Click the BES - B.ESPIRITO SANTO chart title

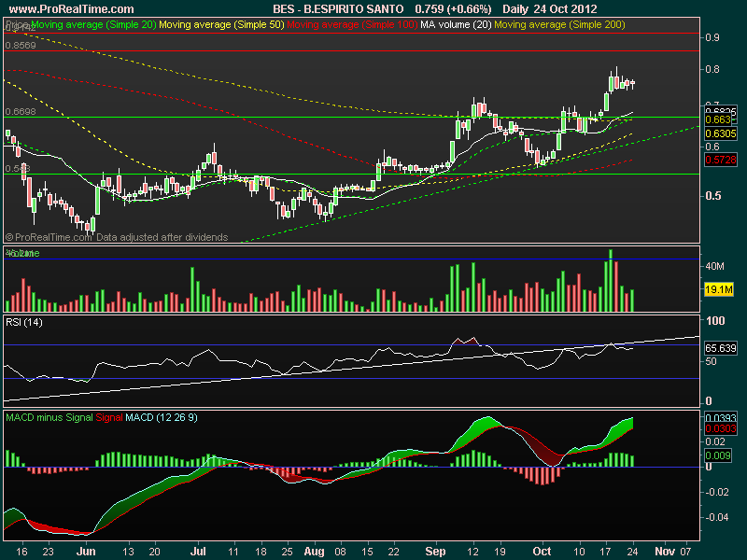332,7
